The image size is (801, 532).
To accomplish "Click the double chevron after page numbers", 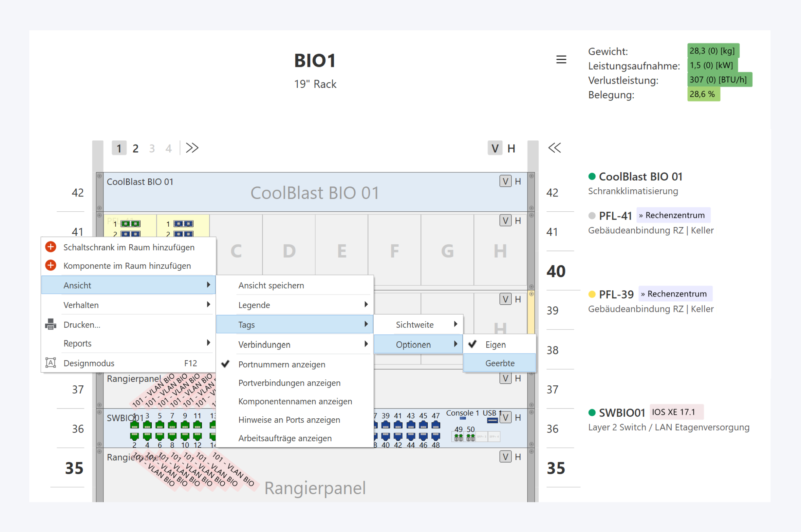I will click(x=192, y=148).
